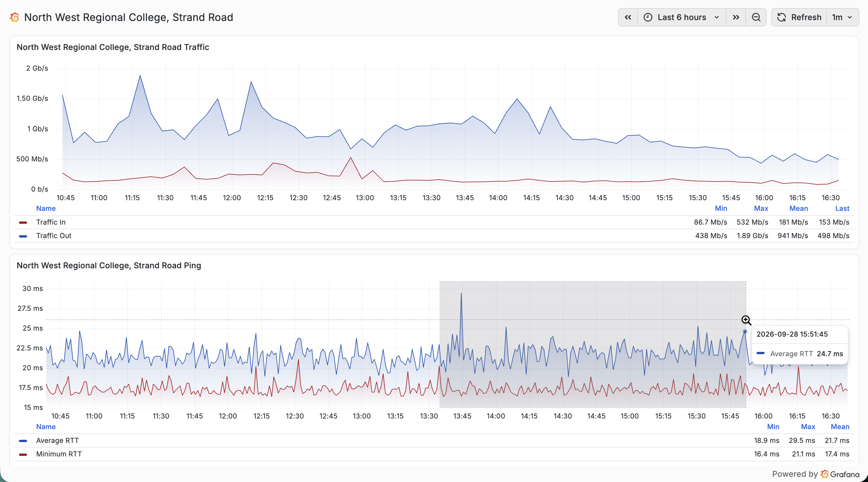Sort traffic legend by Mean column
This screenshot has height=482, width=868.
click(x=798, y=208)
